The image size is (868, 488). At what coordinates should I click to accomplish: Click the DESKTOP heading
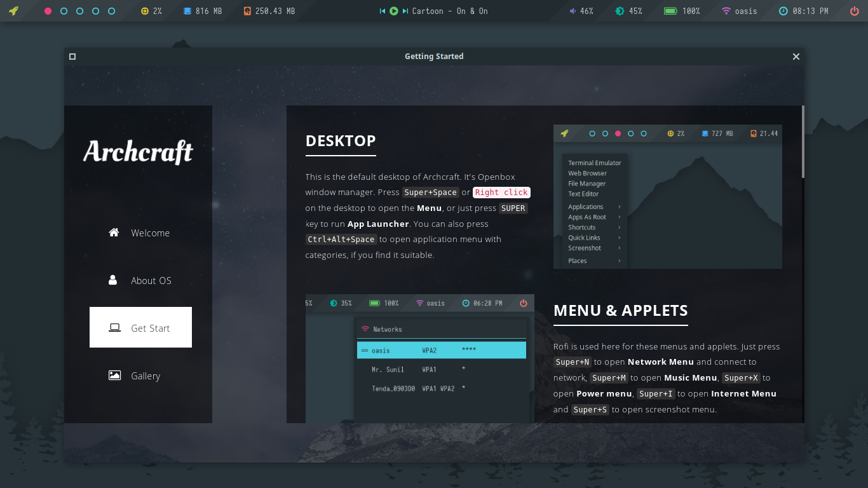pos(341,140)
